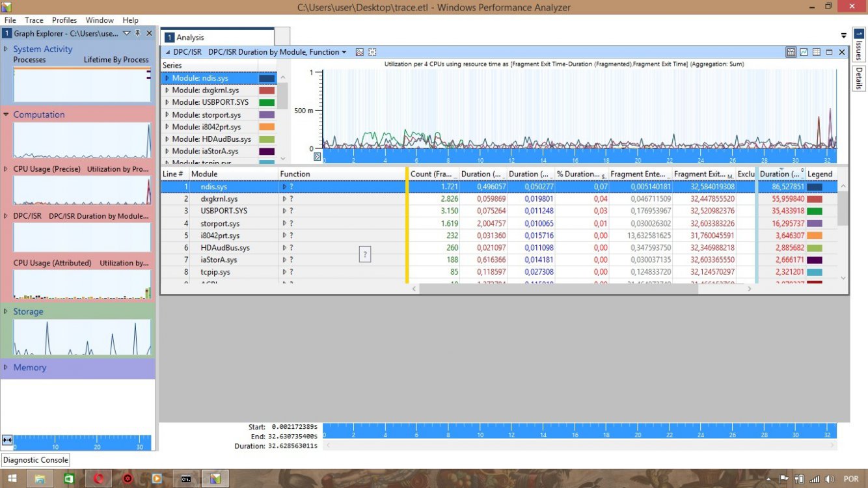
Task: Click the CPU Usage (Attributed) thumbnail graph
Action: tap(83, 284)
